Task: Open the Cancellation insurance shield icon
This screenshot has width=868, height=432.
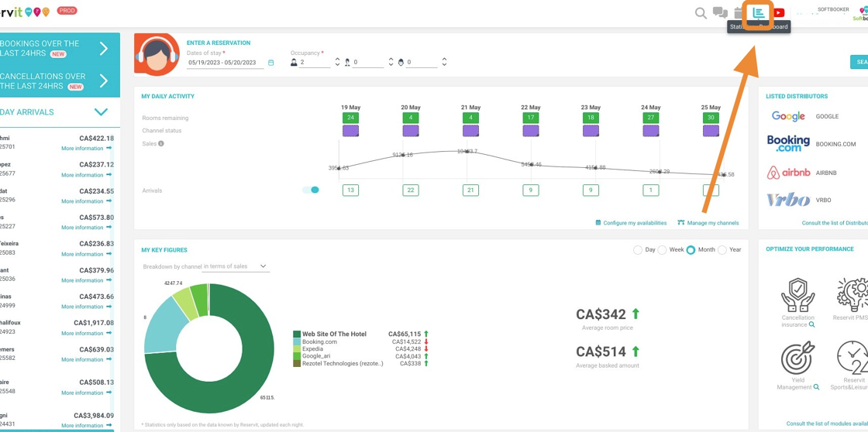Action: coord(797,295)
